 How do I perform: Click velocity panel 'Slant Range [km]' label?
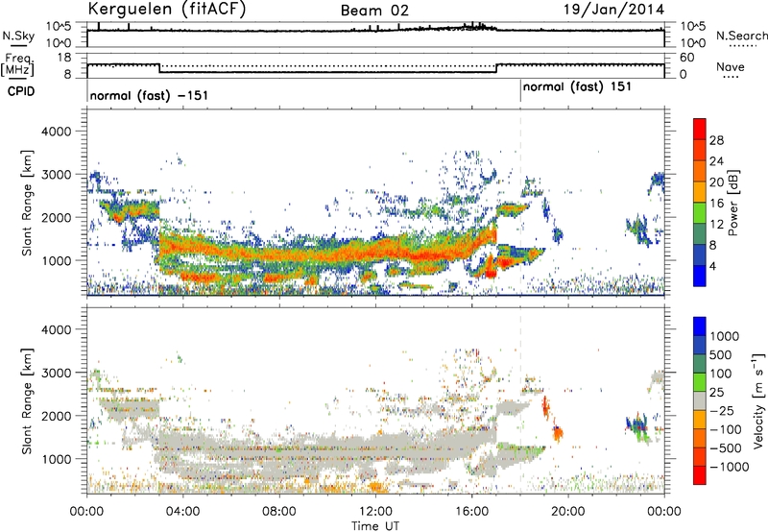28,401
